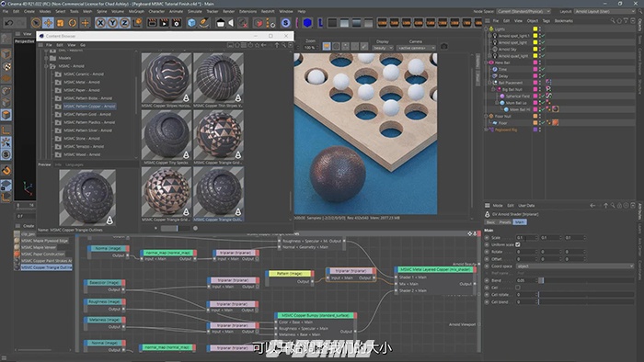The width and height of the screenshot is (644, 362).
Task: Click Render View clapperboard icon
Action: pyautogui.click(x=152, y=23)
